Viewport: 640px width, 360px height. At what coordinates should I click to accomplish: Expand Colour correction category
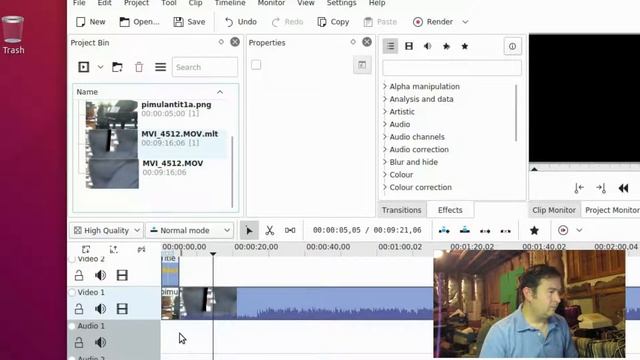tap(385, 187)
